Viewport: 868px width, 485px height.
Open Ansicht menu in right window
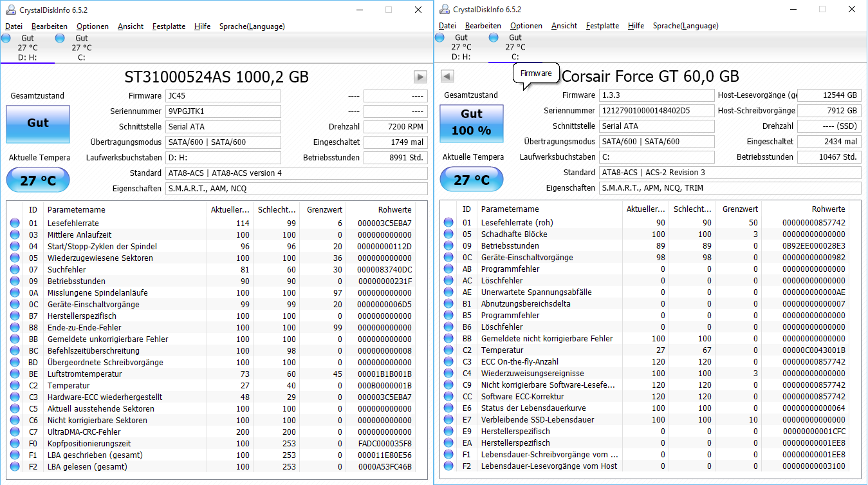564,26
